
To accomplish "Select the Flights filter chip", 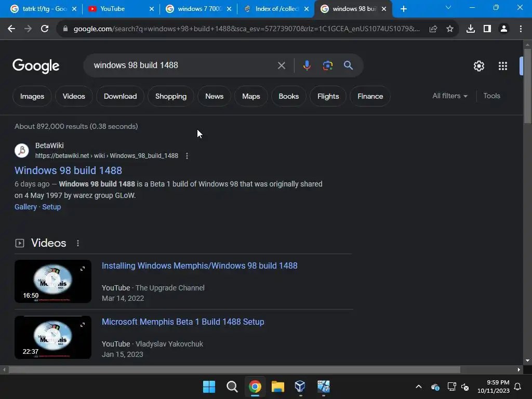I will [x=328, y=96].
